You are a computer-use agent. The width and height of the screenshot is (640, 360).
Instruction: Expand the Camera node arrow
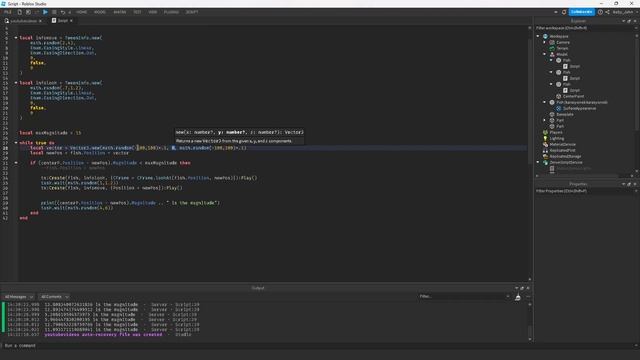click(544, 42)
